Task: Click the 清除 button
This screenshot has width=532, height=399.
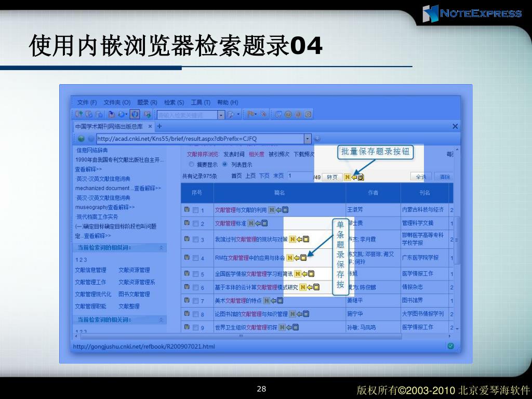Action: coord(444,177)
